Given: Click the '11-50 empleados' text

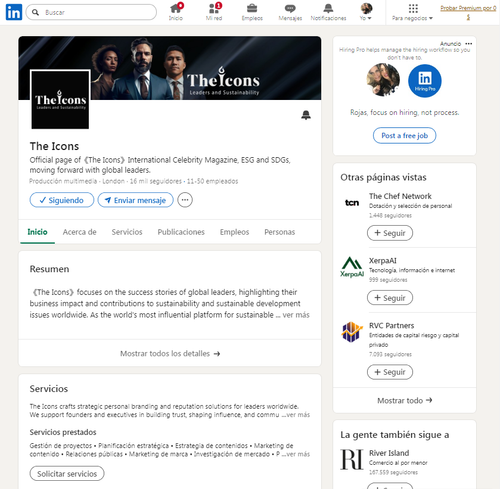Looking at the screenshot, I should coord(212,181).
